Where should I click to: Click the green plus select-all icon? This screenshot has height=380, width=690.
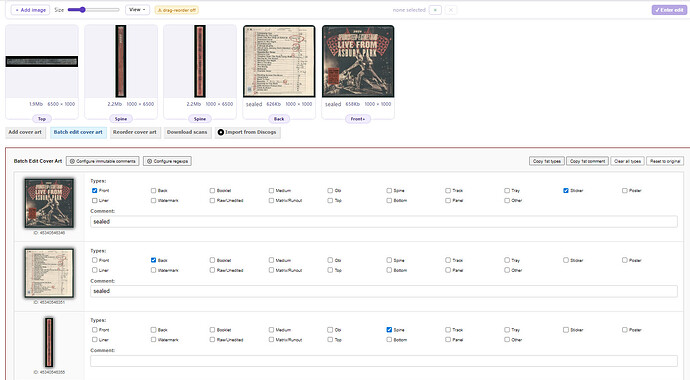pyautogui.click(x=435, y=10)
